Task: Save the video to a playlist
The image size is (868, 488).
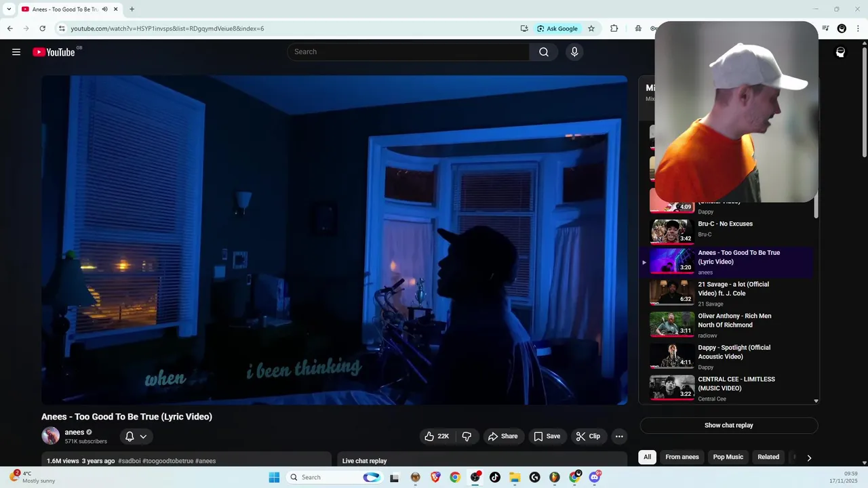Action: [x=547, y=436]
